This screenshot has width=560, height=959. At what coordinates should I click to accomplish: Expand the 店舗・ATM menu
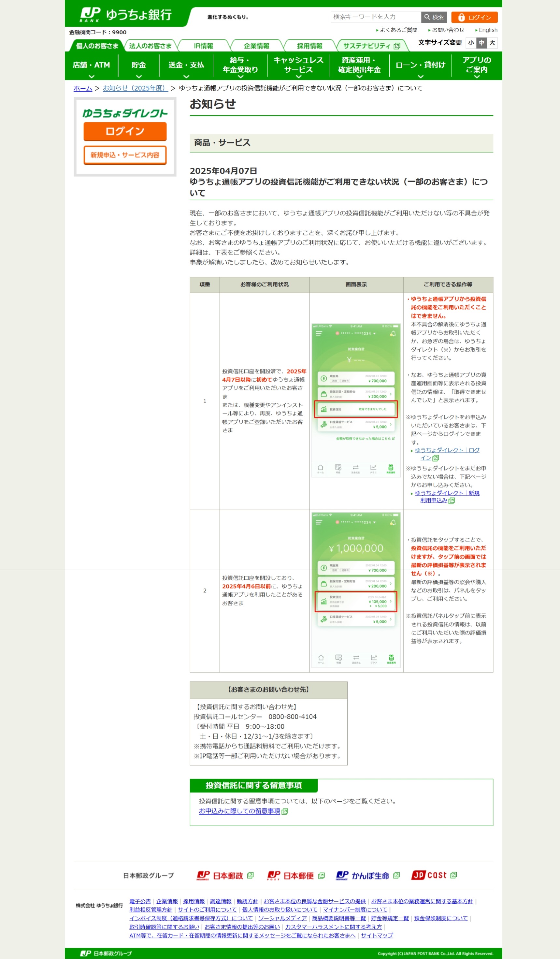[91, 66]
